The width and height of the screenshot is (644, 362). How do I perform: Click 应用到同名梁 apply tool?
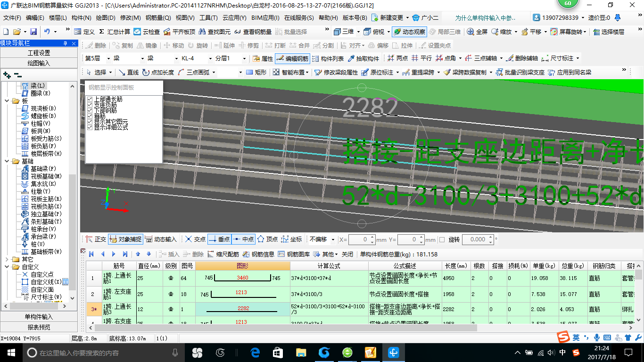point(570,73)
